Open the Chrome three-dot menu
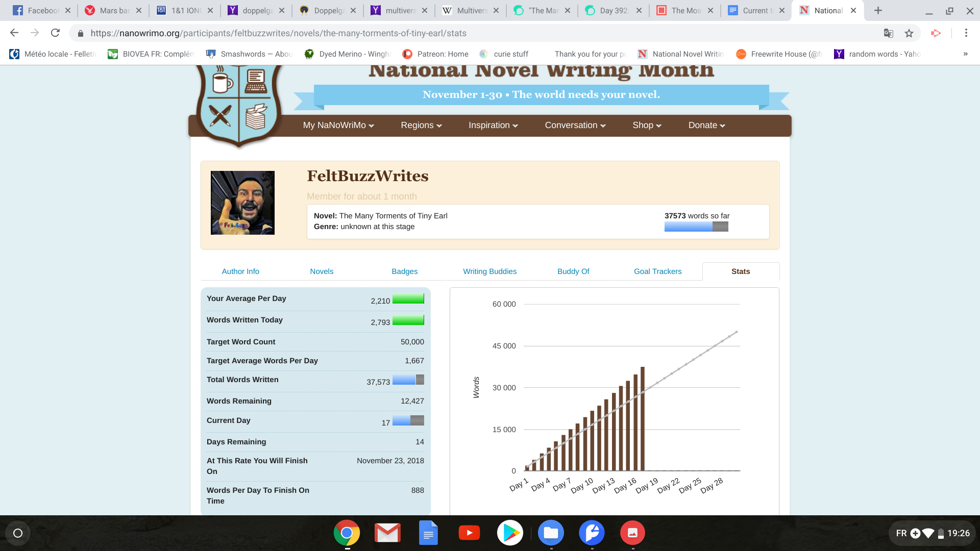980x551 pixels. click(966, 33)
